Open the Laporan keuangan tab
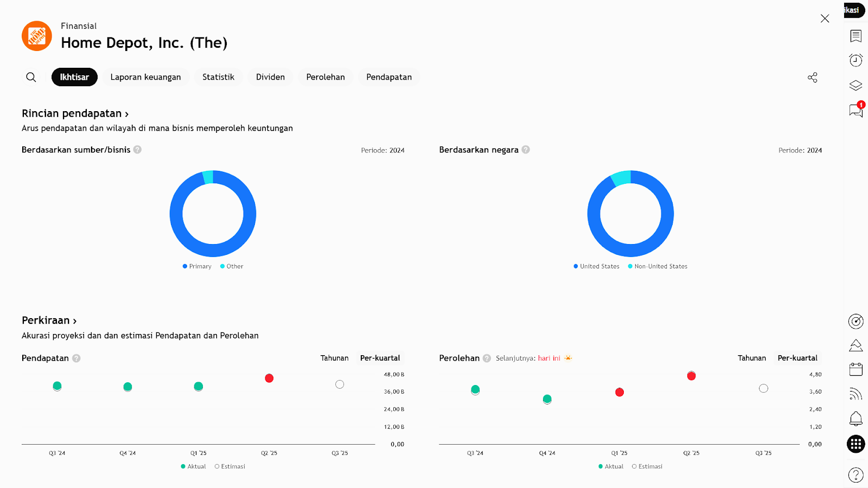This screenshot has height=488, width=868. pos(145,77)
